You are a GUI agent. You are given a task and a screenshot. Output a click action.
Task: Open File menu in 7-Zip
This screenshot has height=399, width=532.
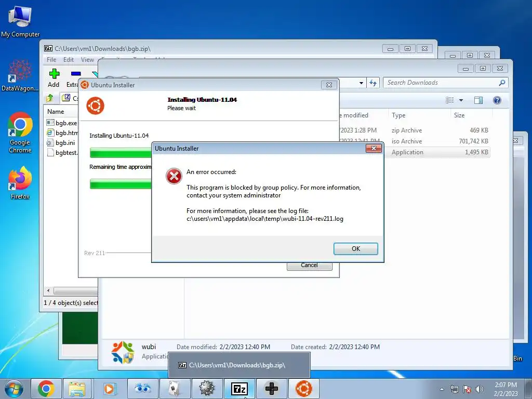tap(51, 60)
